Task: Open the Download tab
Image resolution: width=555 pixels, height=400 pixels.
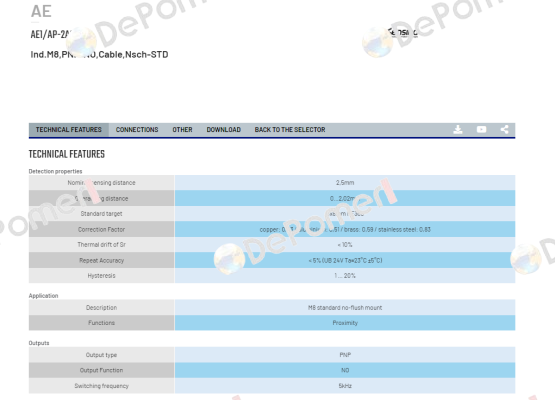Action: click(x=224, y=130)
